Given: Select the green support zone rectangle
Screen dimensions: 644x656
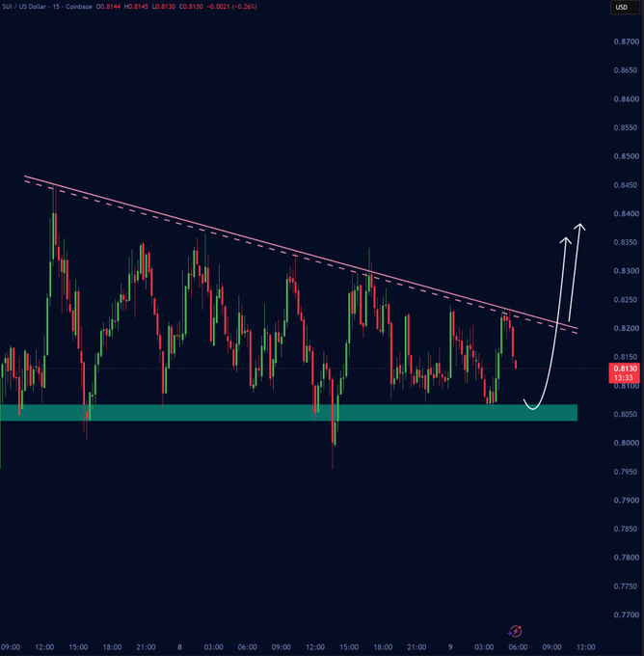Looking at the screenshot, I should [x=288, y=413].
